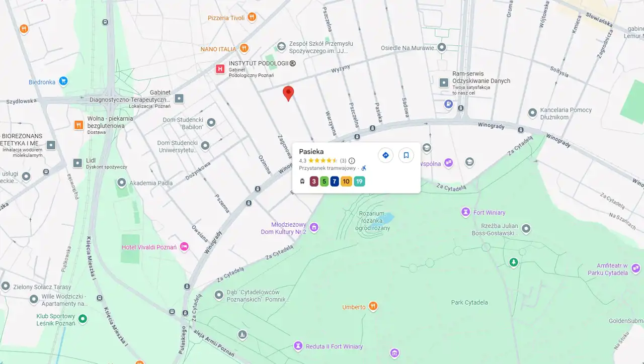Open NANO ITALIA restaurant icon
The image size is (644, 364).
pyautogui.click(x=244, y=48)
